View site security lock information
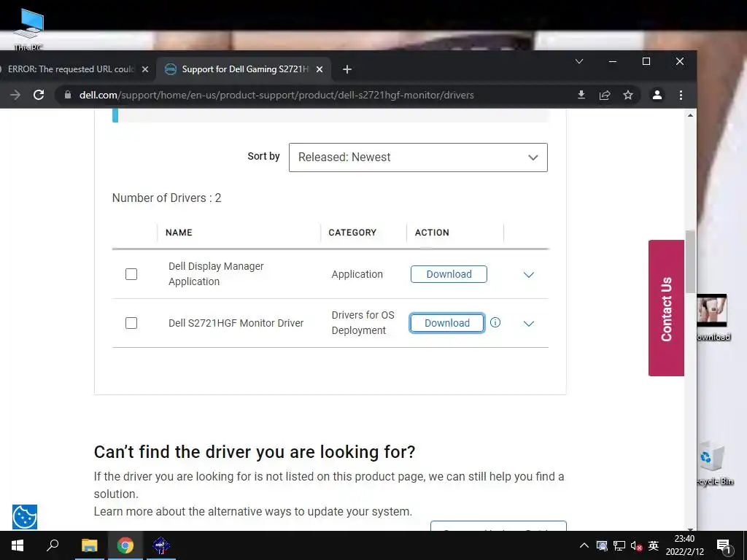This screenshot has width=747, height=560. (68, 95)
